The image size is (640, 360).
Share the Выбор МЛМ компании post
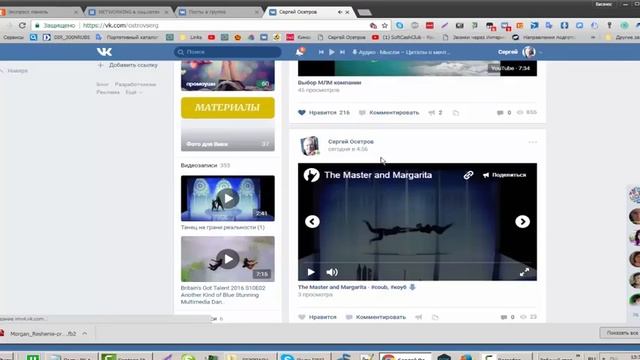[435, 112]
